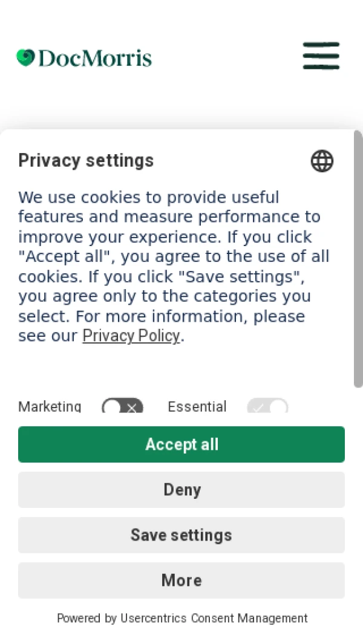Image resolution: width=363 pixels, height=644 pixels.
Task: Click the DocMorris wordmark text
Action: 95,59
